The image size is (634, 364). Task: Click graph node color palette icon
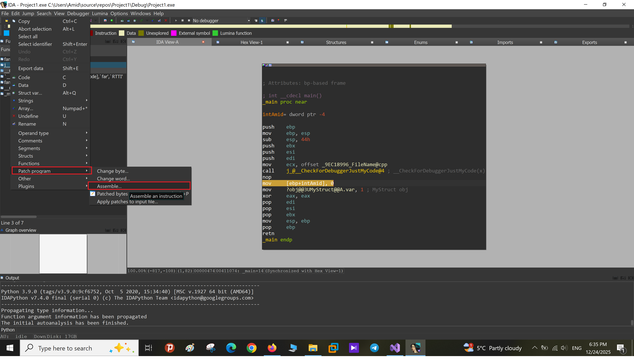click(264, 65)
